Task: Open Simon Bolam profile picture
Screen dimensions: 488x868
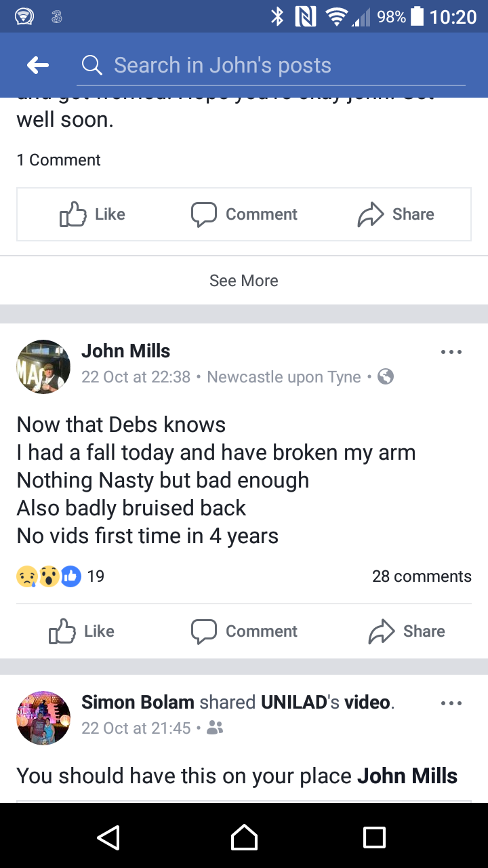Action: (43, 718)
